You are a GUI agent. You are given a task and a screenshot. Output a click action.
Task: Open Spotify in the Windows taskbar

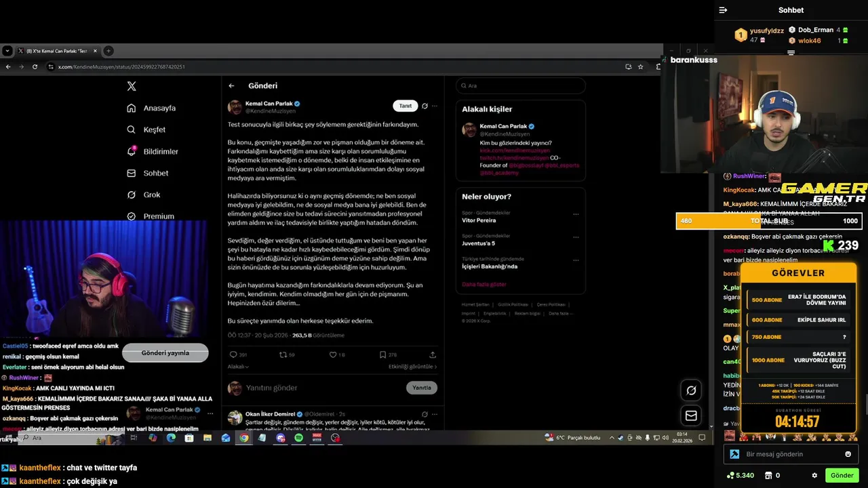tap(298, 438)
